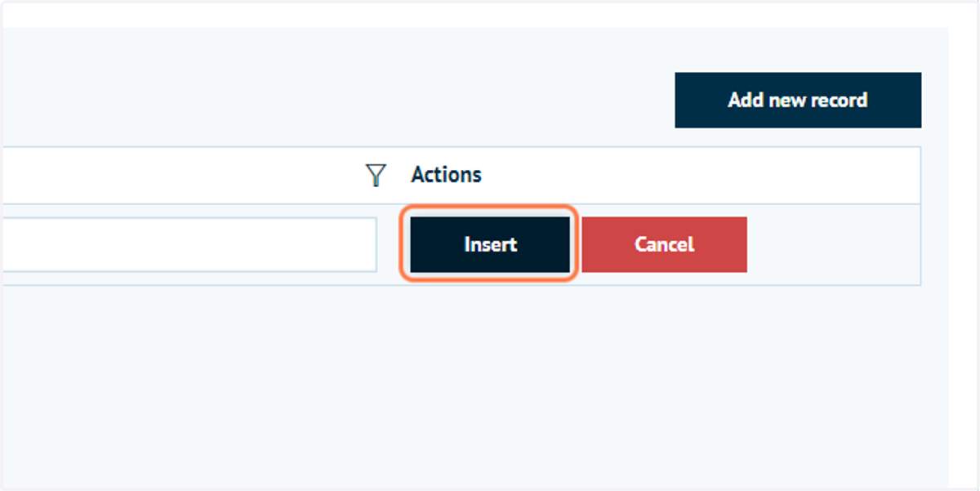Select the Actions column header
Image resolution: width=980 pixels, height=491 pixels.
(x=446, y=175)
